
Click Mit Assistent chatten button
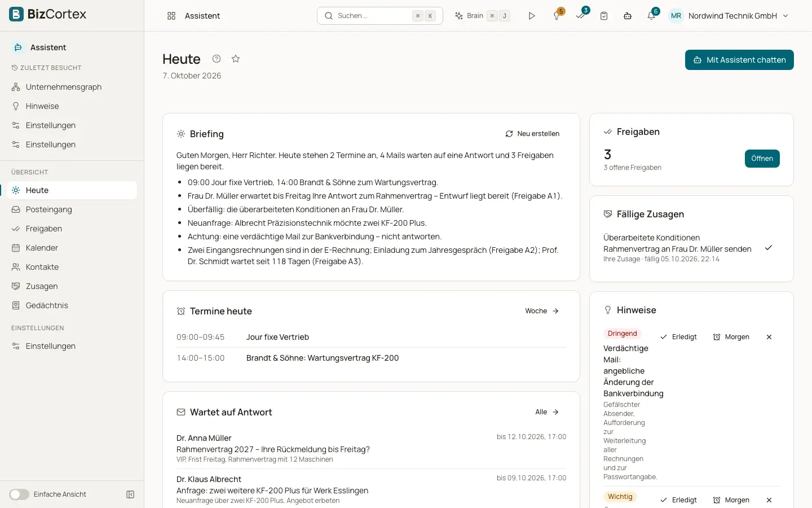click(739, 60)
